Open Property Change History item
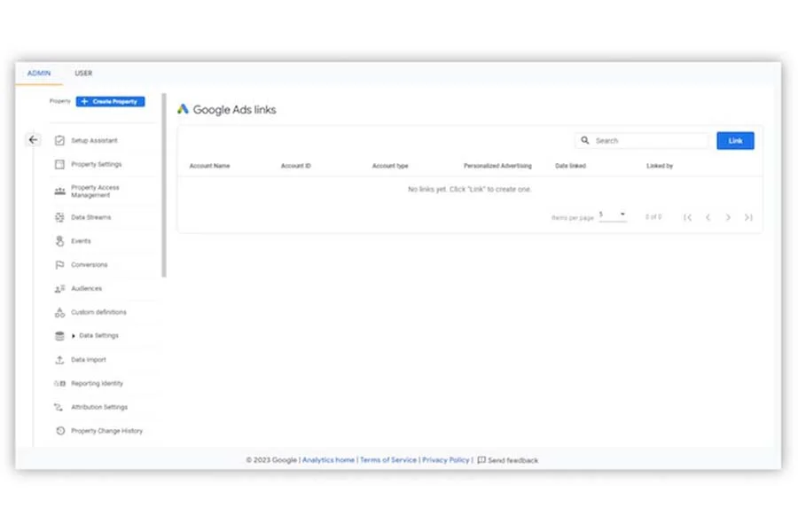798x532 pixels. 107,431
